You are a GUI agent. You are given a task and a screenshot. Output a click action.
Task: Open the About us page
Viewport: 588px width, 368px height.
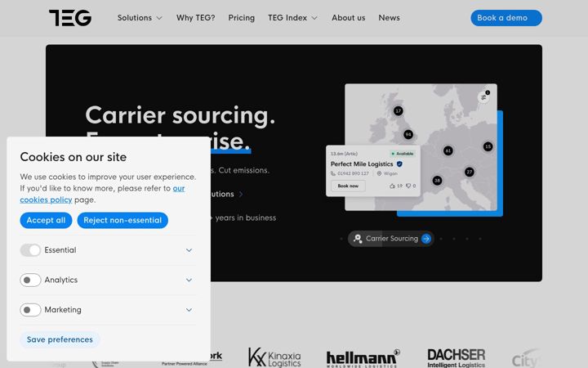coord(348,18)
